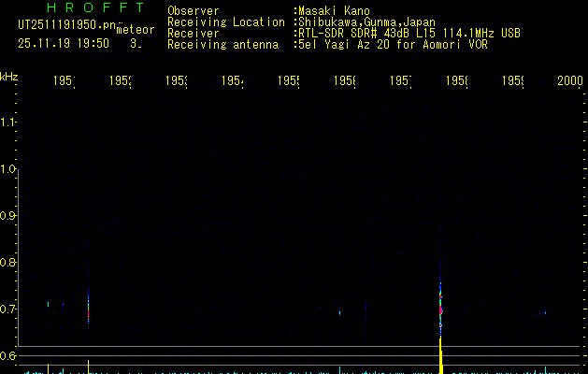
Task: Click the 0.6 kHz frequency axis label
Action: pyautogui.click(x=7, y=355)
